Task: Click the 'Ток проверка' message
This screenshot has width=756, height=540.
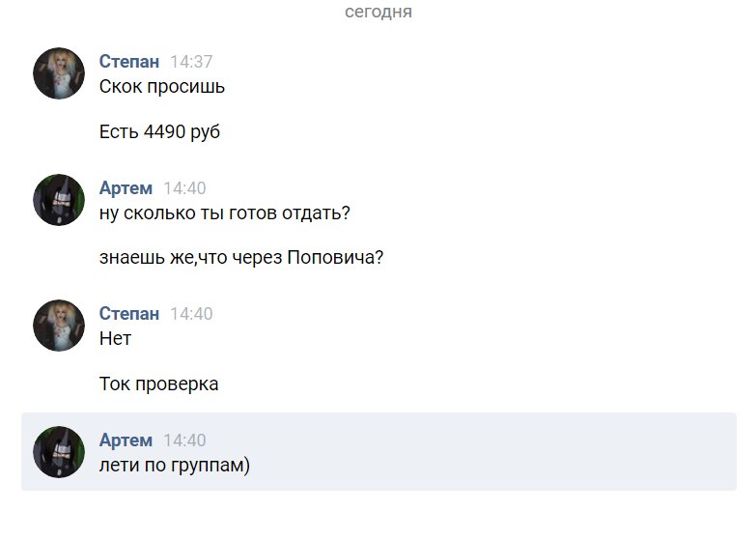Action: tap(158, 384)
